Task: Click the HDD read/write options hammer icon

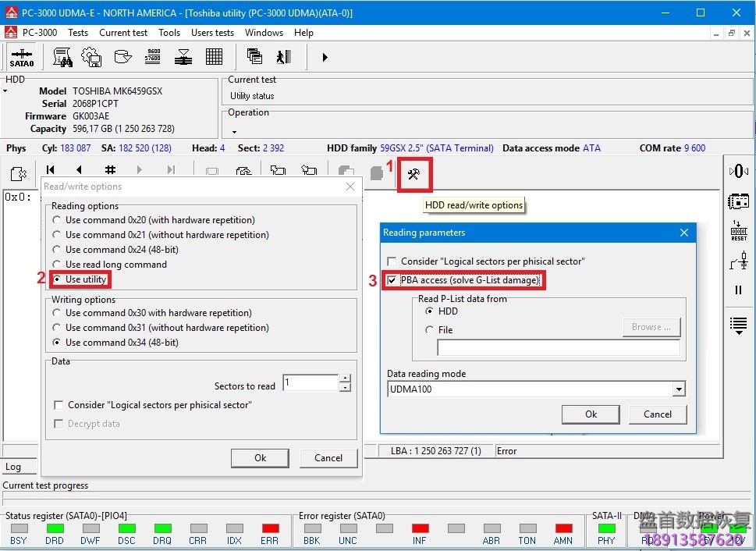Action: click(413, 175)
